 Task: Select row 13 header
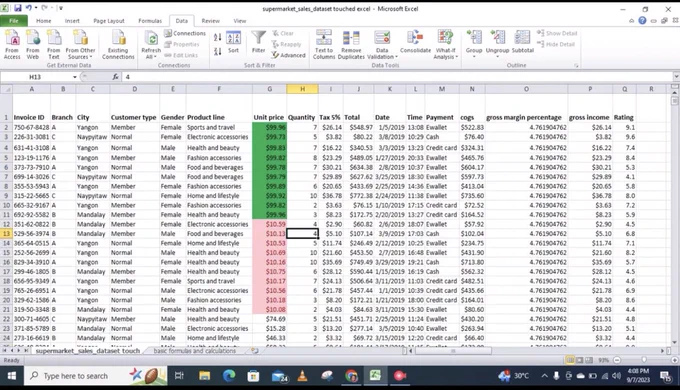[x=6, y=233]
